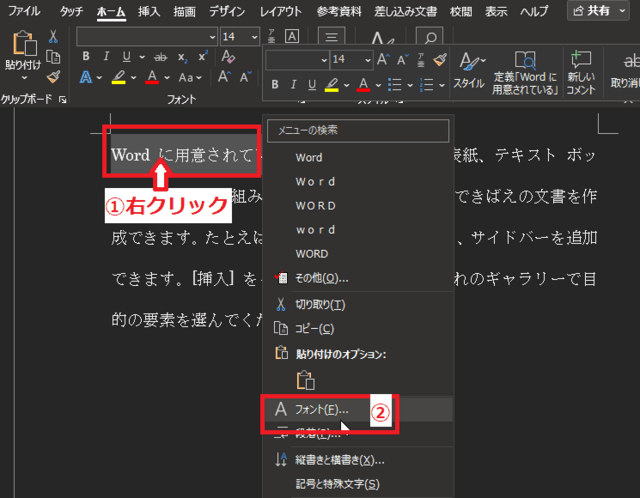Toggle Underline in the mini toolbar
The width and height of the screenshot is (640, 498).
coord(313,84)
